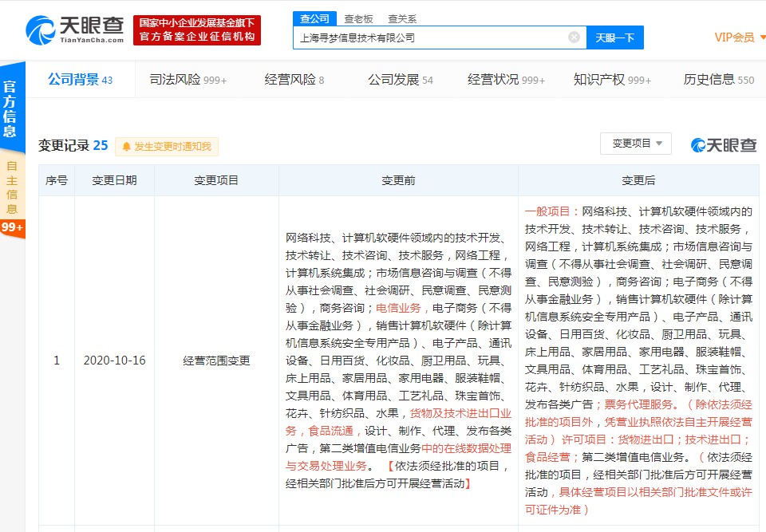The width and height of the screenshot is (766, 532).
Task: Click the 变更项目 column header
Action: point(216,181)
